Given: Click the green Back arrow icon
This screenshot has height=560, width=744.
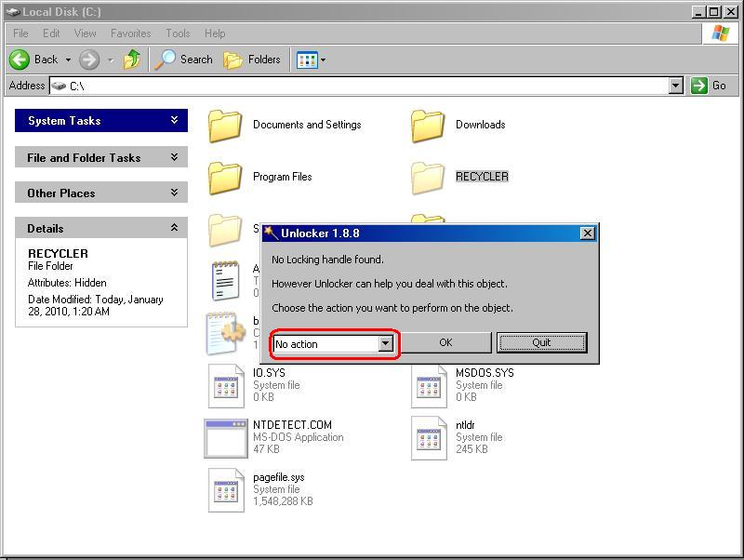Looking at the screenshot, I should [20, 60].
